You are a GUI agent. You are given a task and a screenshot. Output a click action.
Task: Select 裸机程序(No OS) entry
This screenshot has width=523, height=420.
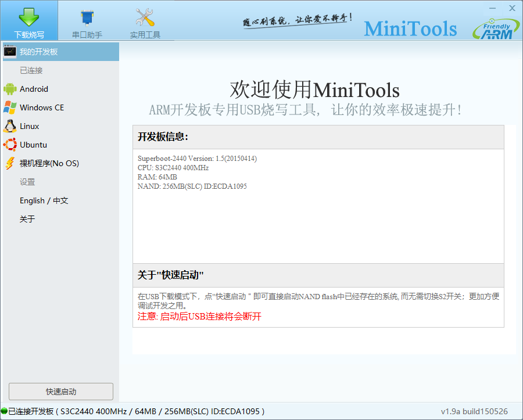[x=60, y=164]
